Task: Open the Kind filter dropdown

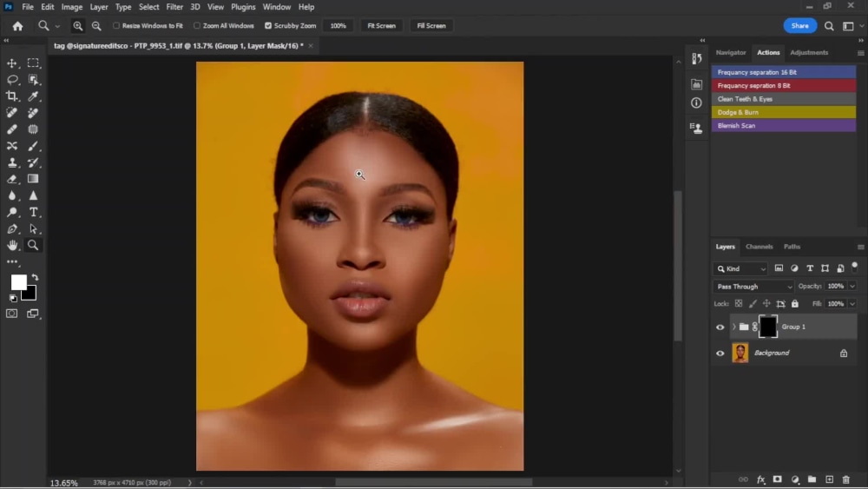Action: 741,269
